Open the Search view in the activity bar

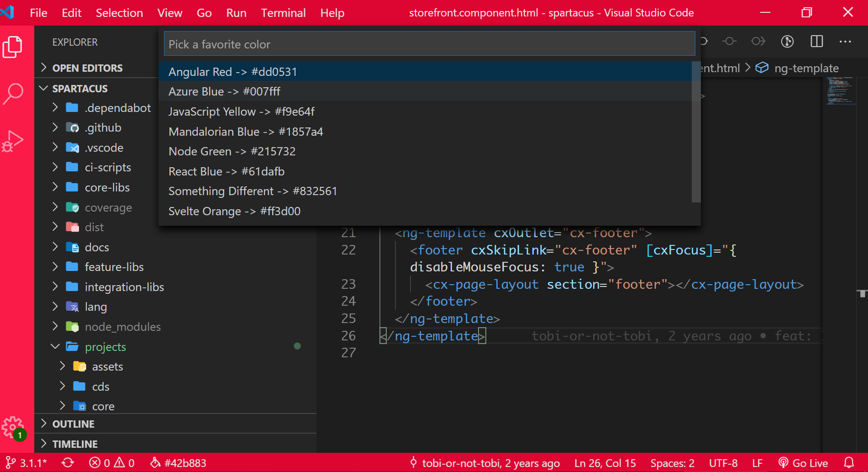click(13, 93)
